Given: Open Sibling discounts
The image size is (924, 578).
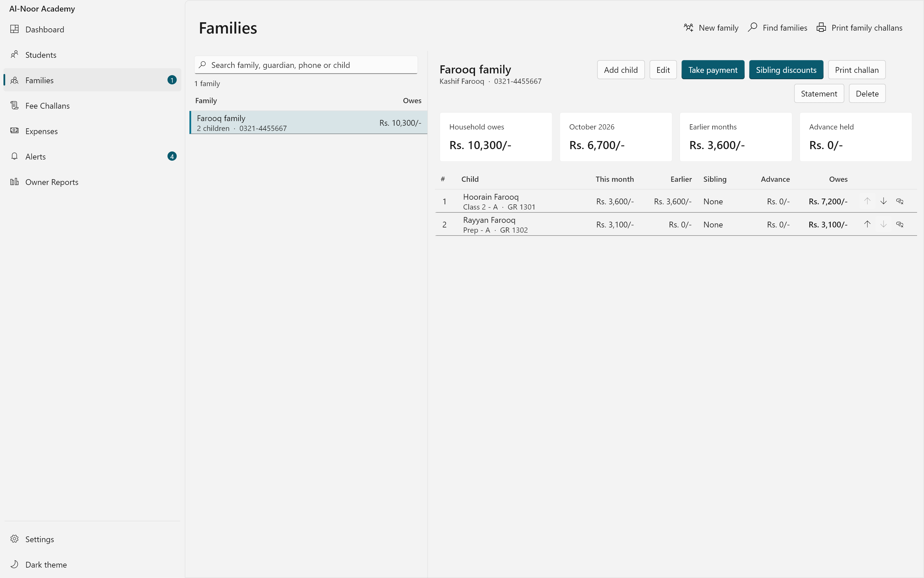Looking at the screenshot, I should coord(786,70).
